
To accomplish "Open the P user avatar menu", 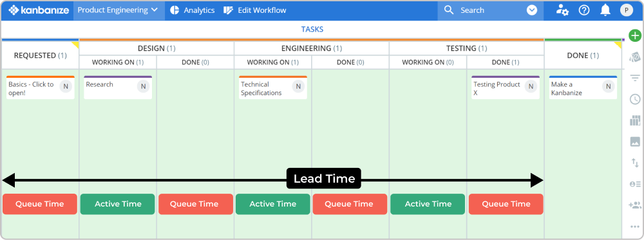I will pos(627,10).
